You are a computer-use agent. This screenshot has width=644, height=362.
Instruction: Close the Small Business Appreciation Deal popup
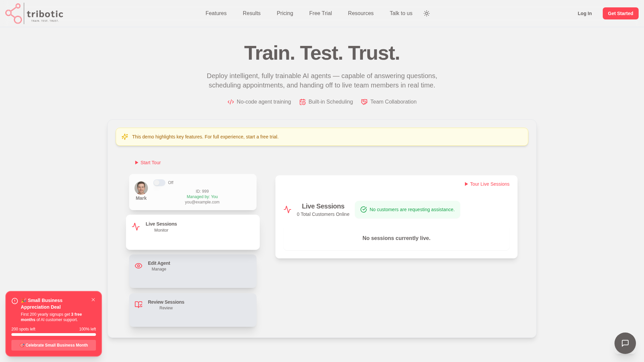tap(93, 300)
